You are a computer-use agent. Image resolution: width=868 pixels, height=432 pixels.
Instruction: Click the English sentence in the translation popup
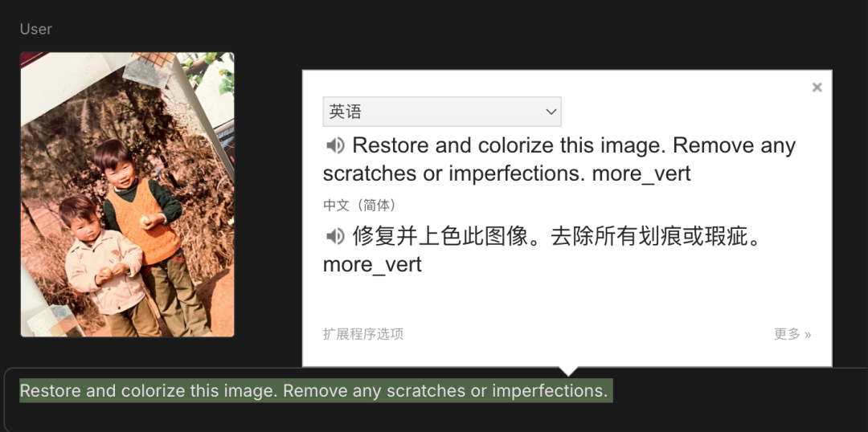[x=559, y=160]
